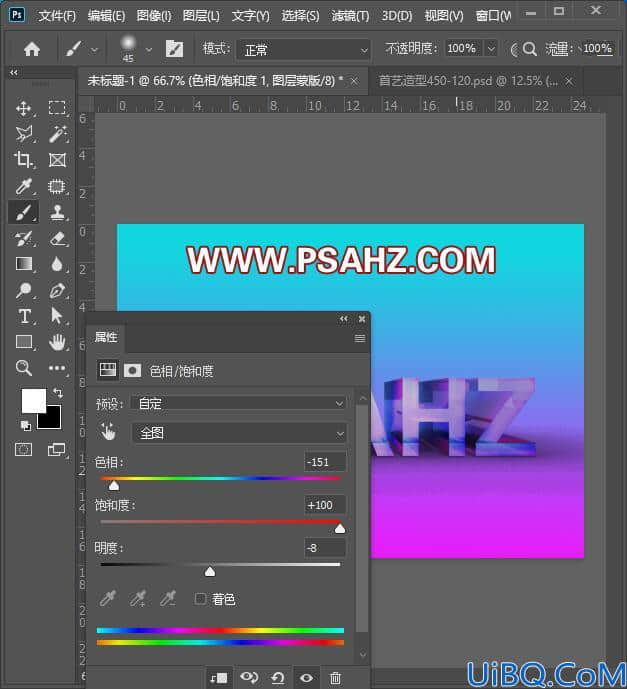
Task: Select the Hue/Saturation adjustment icon
Action: pyautogui.click(x=108, y=370)
